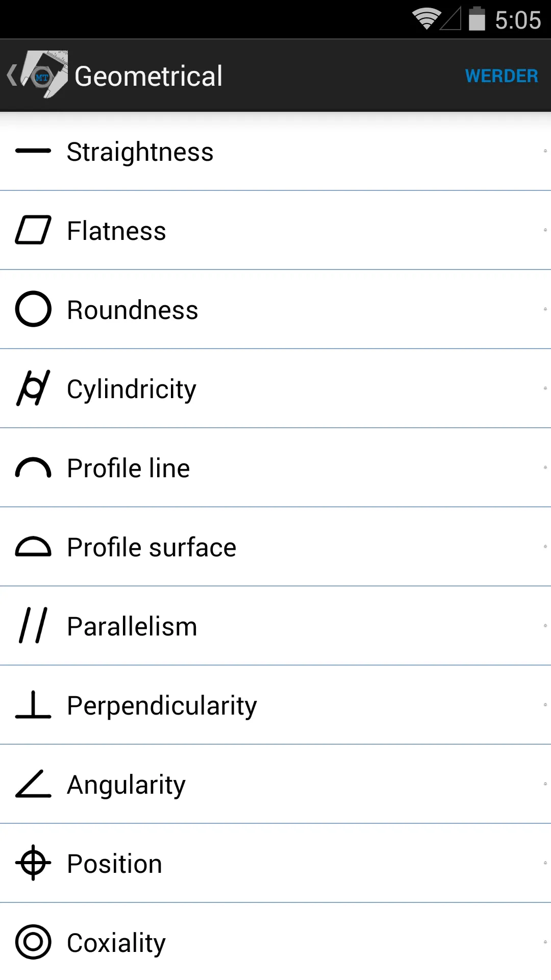
Task: Click the Perpendicularity symbol icon
Action: pyautogui.click(x=33, y=705)
